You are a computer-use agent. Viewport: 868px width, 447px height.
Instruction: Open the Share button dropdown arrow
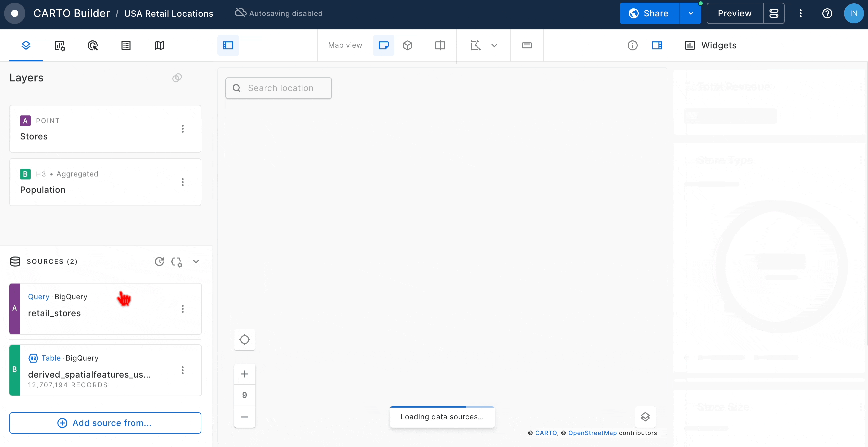coord(690,13)
